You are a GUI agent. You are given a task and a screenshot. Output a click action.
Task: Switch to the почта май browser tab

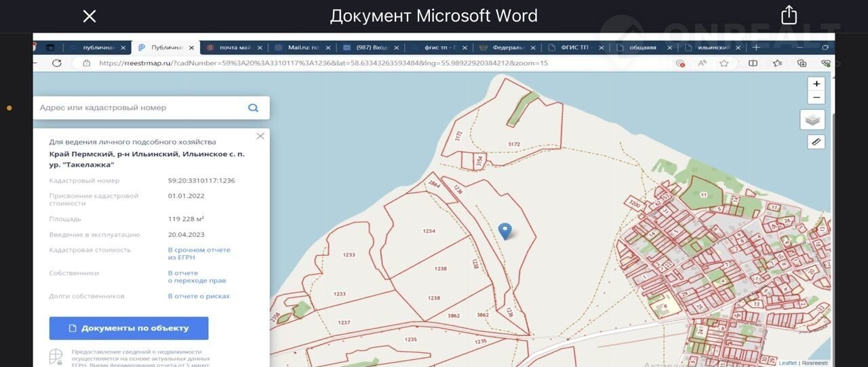tap(234, 47)
